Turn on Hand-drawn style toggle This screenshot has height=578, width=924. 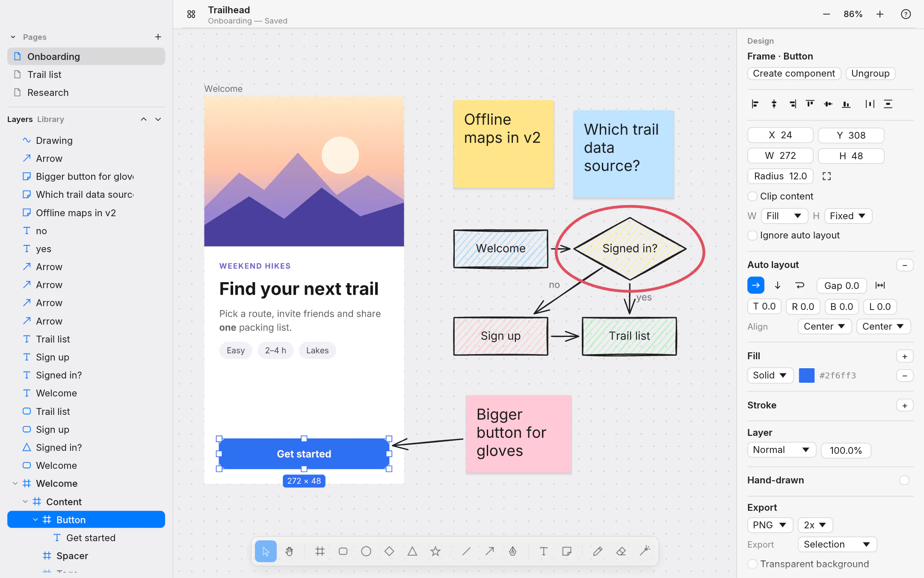click(904, 480)
